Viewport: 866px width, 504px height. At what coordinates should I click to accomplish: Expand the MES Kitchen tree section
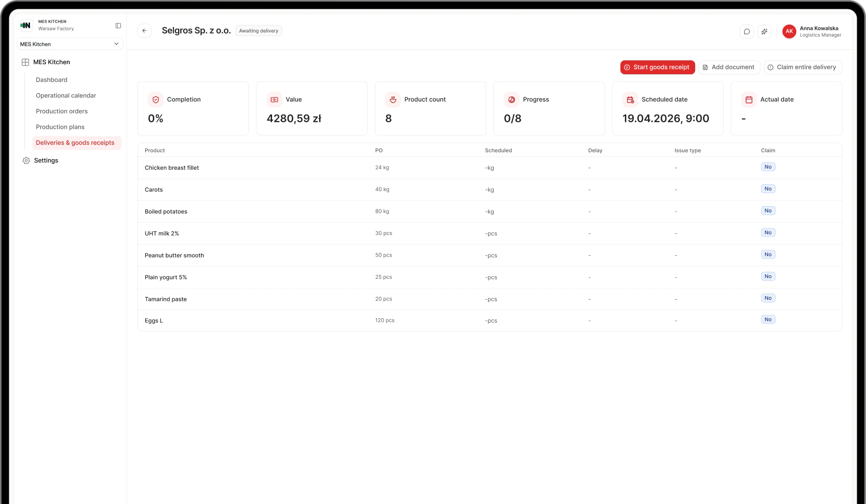pyautogui.click(x=52, y=62)
